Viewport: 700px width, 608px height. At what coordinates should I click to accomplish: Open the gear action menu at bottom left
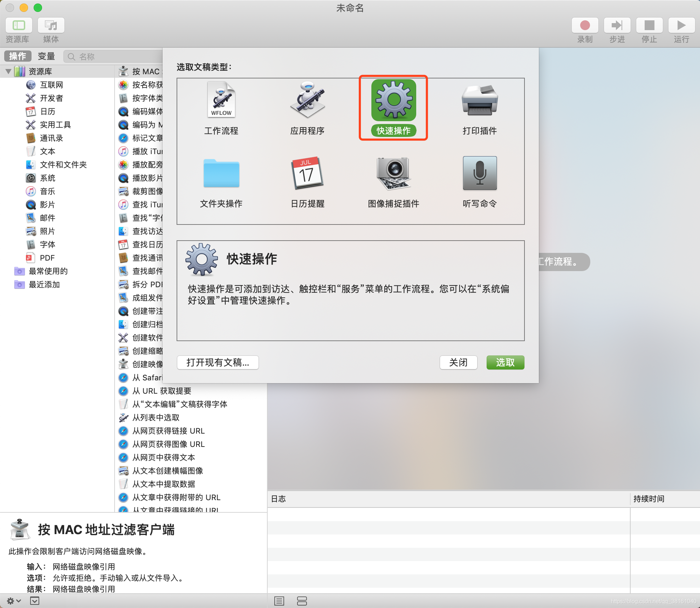(x=11, y=600)
